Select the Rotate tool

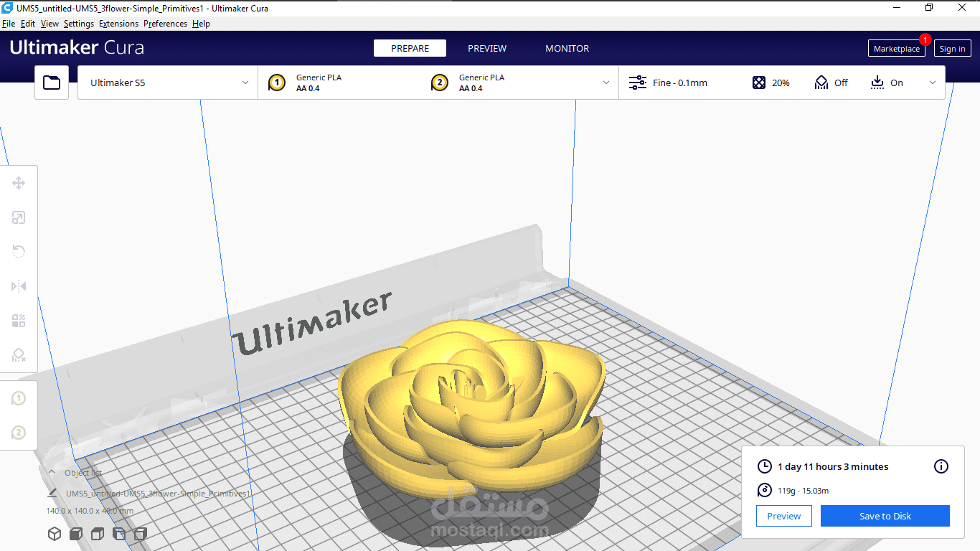pyautogui.click(x=19, y=251)
